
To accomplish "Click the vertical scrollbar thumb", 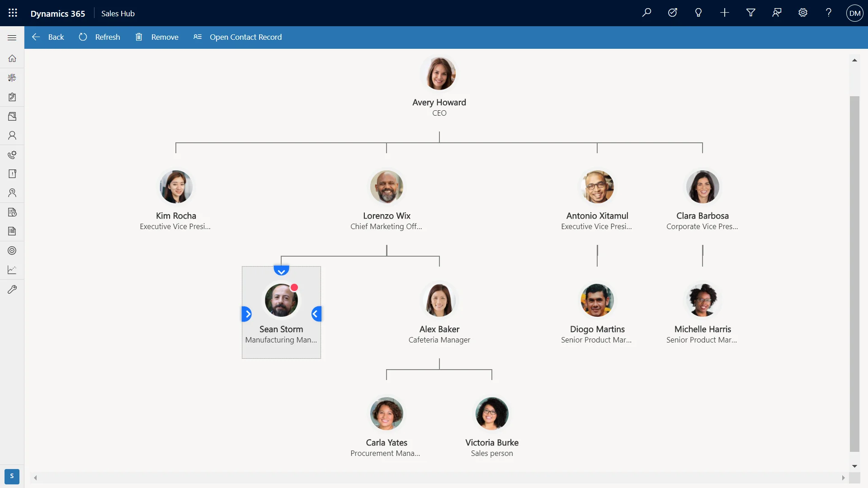I will (854, 273).
